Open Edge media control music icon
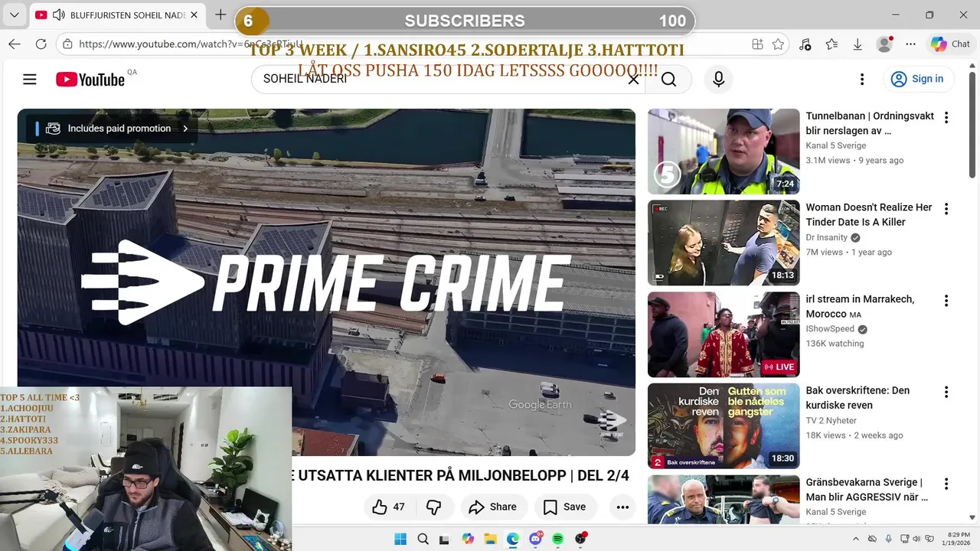 [x=805, y=44]
